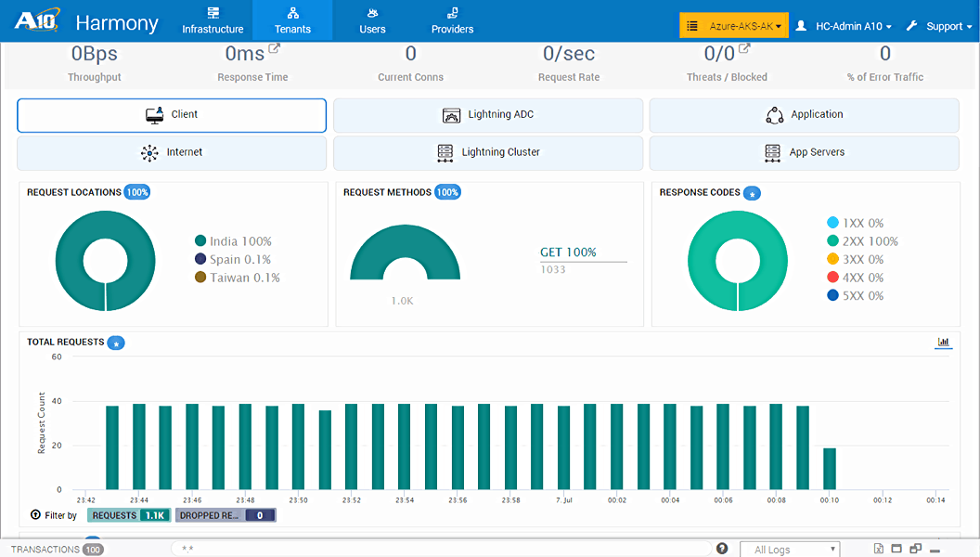Click the short bar at 00:10
The width and height of the screenshot is (980, 557).
(830, 469)
